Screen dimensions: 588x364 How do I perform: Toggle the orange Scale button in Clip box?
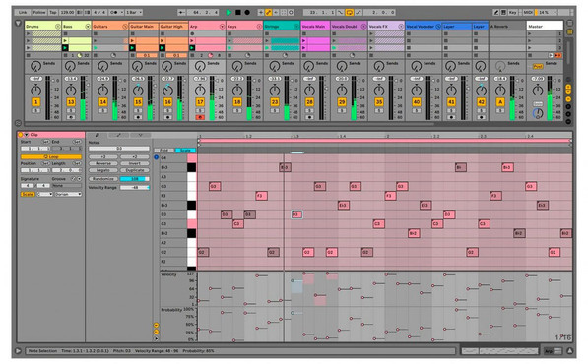tap(28, 194)
